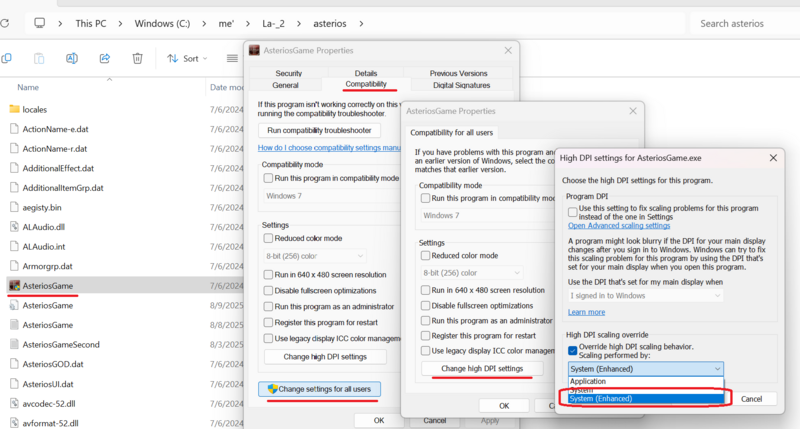The image size is (800, 429).
Task: Open the Sort menu in the toolbar
Action: pos(187,59)
